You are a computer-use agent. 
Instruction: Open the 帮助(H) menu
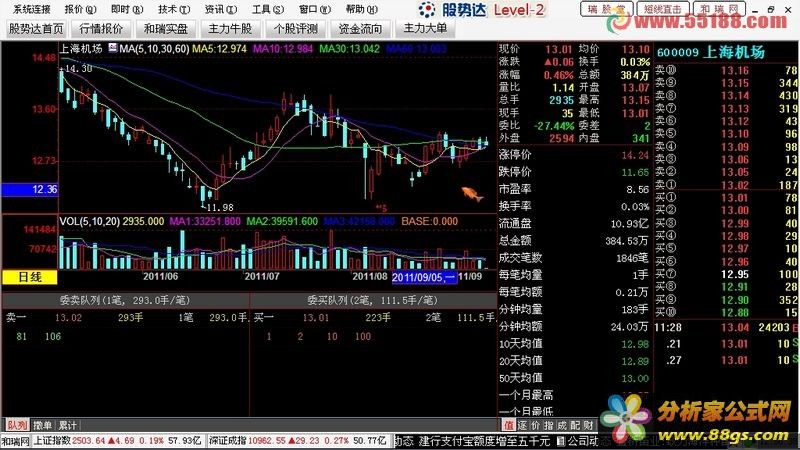[362, 9]
